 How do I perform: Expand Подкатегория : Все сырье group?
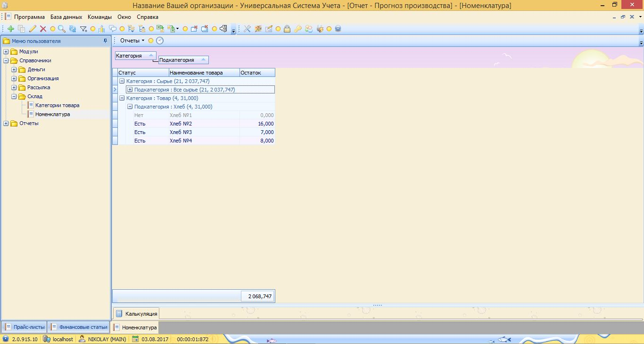coord(130,90)
